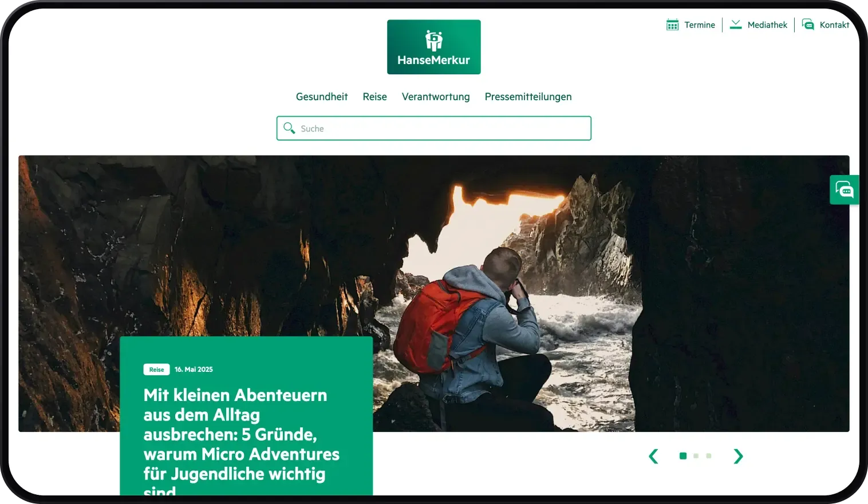Click the Termine calendar icon

click(x=672, y=25)
